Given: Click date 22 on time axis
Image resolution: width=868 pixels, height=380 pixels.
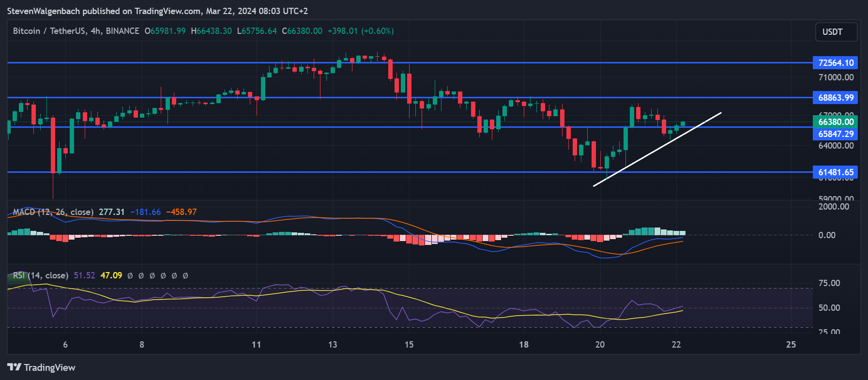Looking at the screenshot, I should [x=676, y=345].
